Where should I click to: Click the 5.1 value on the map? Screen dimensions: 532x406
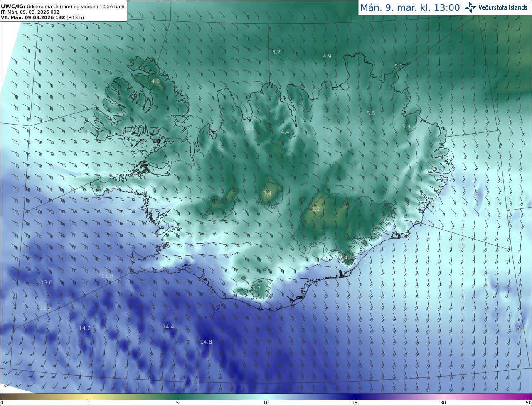[399, 66]
